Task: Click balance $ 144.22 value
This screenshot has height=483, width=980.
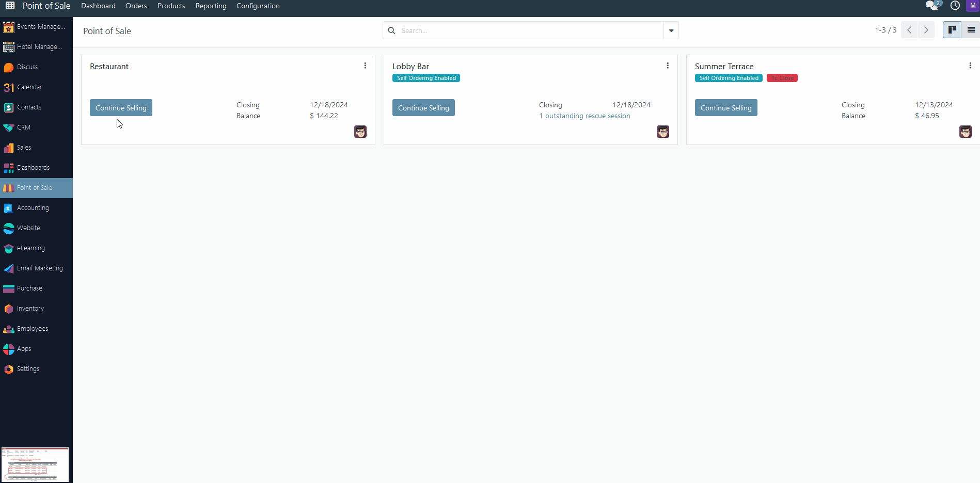Action: pyautogui.click(x=324, y=116)
